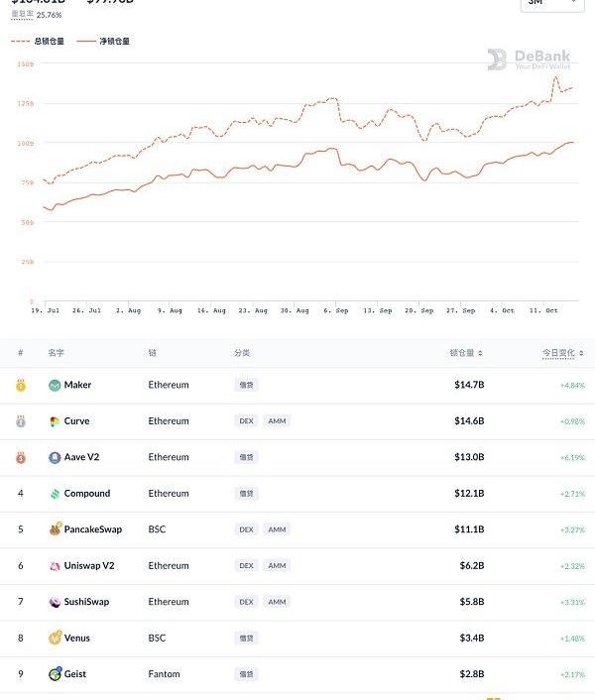Image resolution: width=595 pixels, height=700 pixels.
Task: Sort table by 锁仓量 column
Action: 466,353
